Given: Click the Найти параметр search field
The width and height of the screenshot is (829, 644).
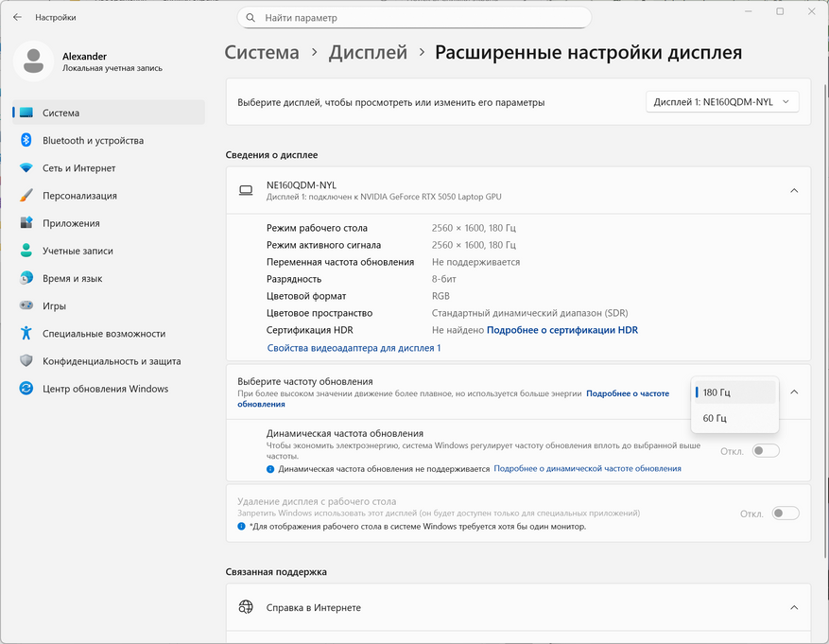Looking at the screenshot, I should (x=414, y=18).
